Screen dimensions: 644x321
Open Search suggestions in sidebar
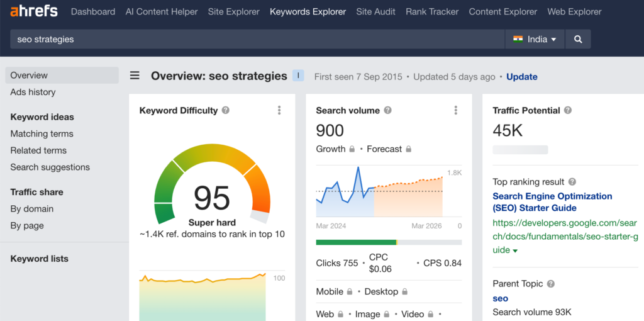coord(50,167)
